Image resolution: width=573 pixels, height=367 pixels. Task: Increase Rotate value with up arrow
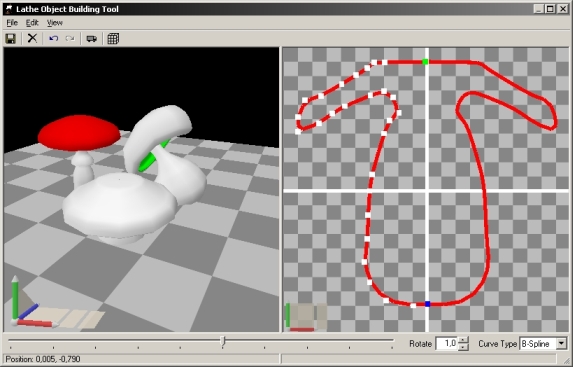point(463,340)
